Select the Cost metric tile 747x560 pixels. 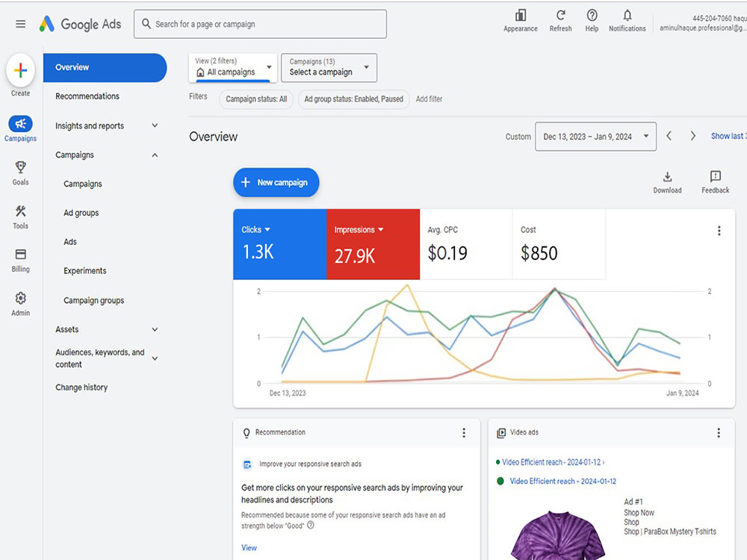pyautogui.click(x=559, y=244)
